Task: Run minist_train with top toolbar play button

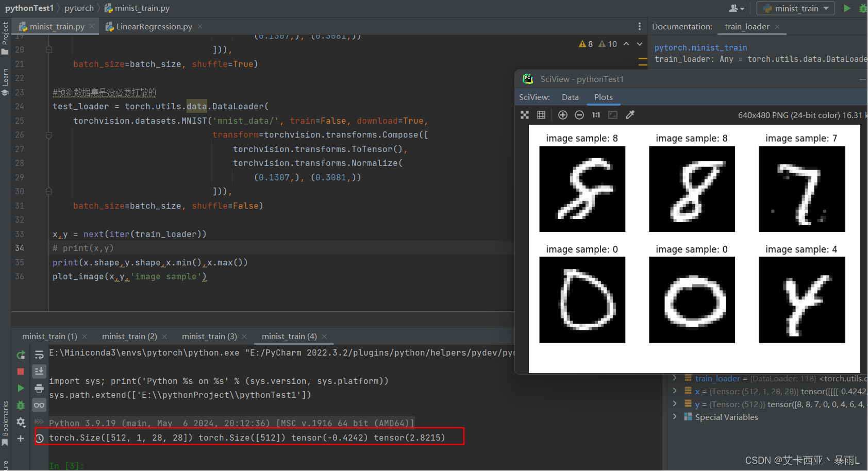Action: click(847, 8)
